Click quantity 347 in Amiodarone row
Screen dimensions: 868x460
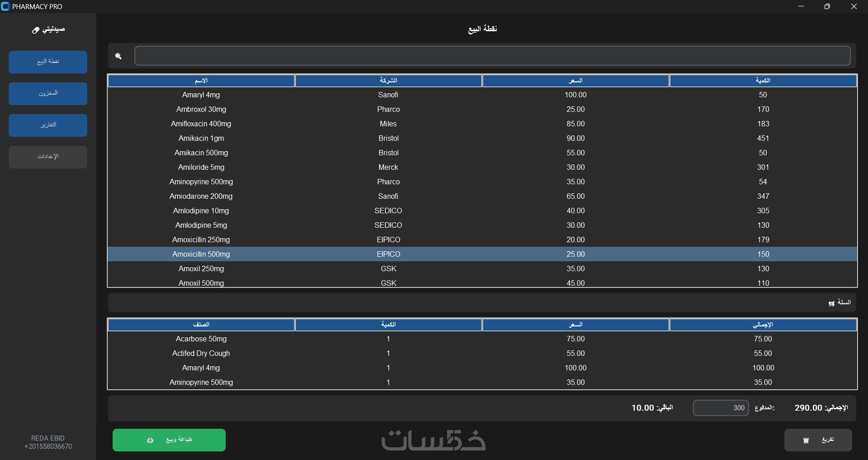(x=763, y=196)
